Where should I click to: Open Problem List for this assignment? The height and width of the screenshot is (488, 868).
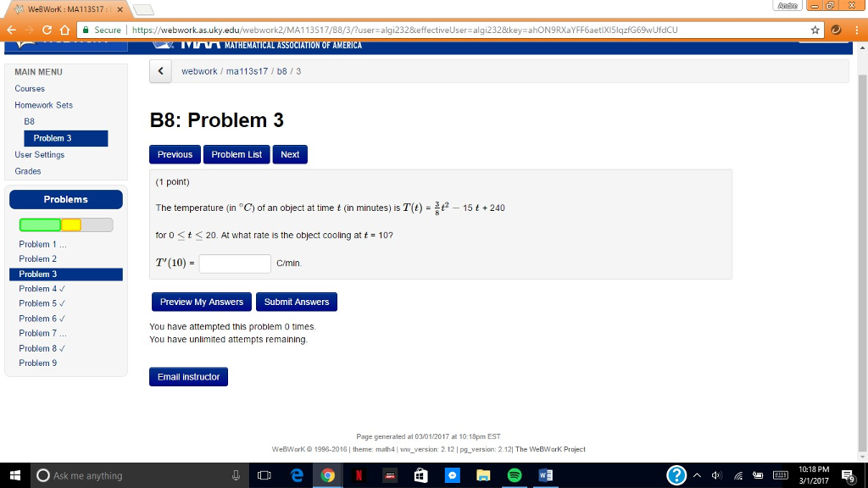236,154
